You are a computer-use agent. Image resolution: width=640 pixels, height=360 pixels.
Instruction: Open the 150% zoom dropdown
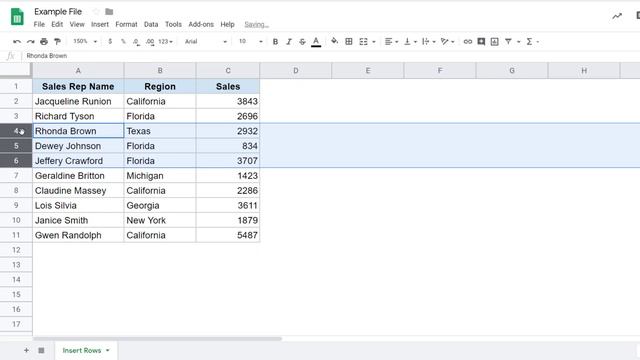click(85, 42)
